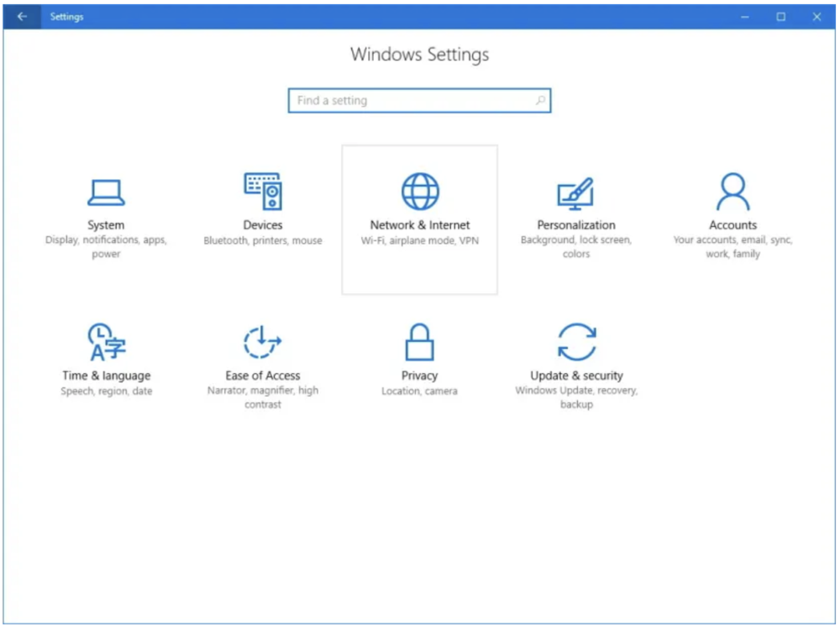Click 'Location, camera' description

coord(419,391)
